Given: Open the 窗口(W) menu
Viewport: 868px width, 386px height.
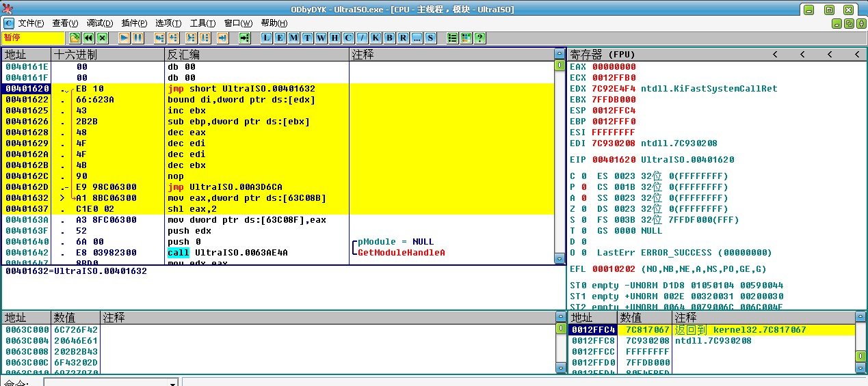Looking at the screenshot, I should tap(238, 23).
